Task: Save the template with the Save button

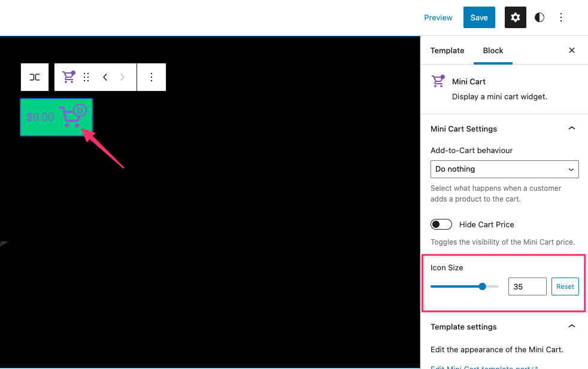Action: pos(478,17)
